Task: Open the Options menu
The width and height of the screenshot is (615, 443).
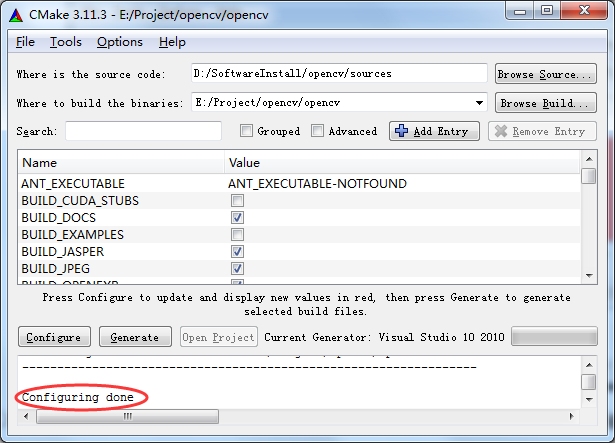Action: click(x=119, y=42)
